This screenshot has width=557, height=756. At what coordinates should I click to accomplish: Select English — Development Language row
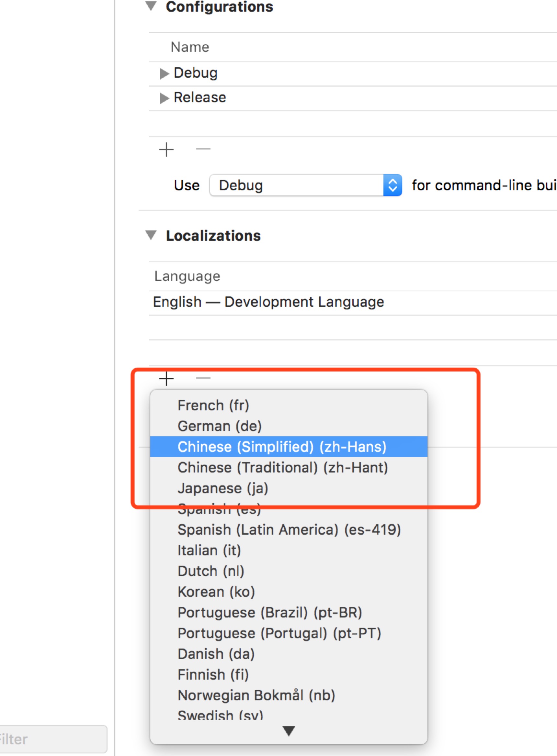pos(268,302)
